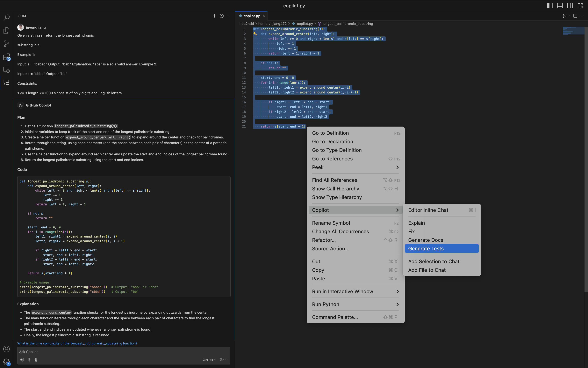The width and height of the screenshot is (588, 368).
Task: Select Show Call Hierarchy
Action: tap(355, 189)
